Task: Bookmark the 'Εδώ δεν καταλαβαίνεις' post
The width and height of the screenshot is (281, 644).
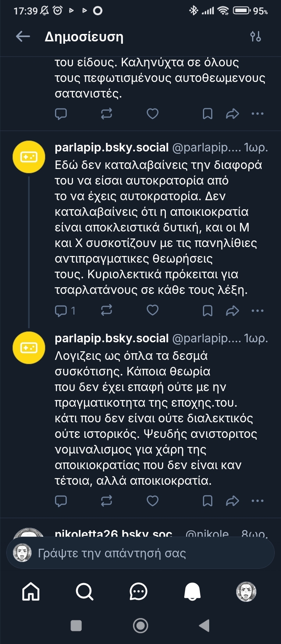Action: pos(208,311)
